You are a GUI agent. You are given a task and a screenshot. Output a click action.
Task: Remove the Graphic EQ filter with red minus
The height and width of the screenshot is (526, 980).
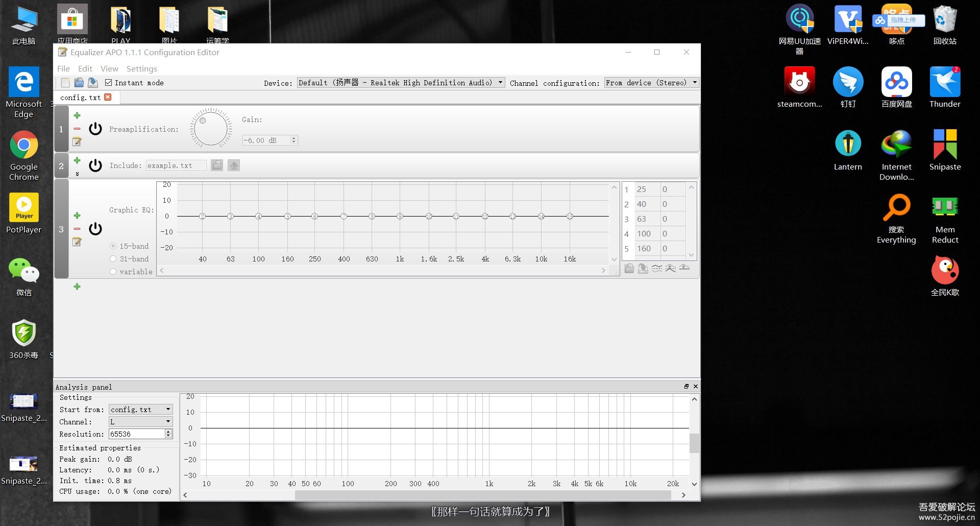click(77, 229)
